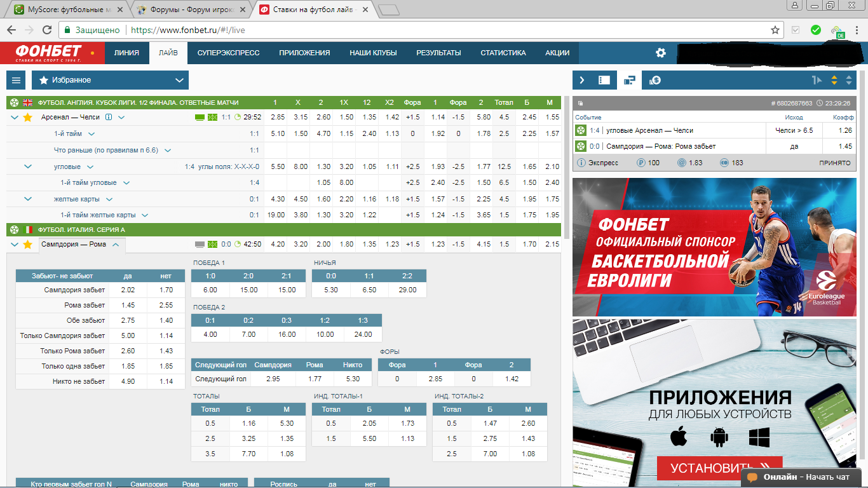This screenshot has height=488, width=868.
Task: Open the РЕЗУЛЬТАТЫ menu item
Action: (438, 53)
